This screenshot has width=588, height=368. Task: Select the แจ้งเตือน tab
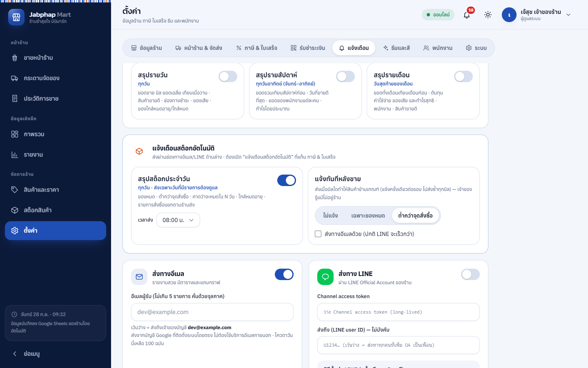coord(354,48)
